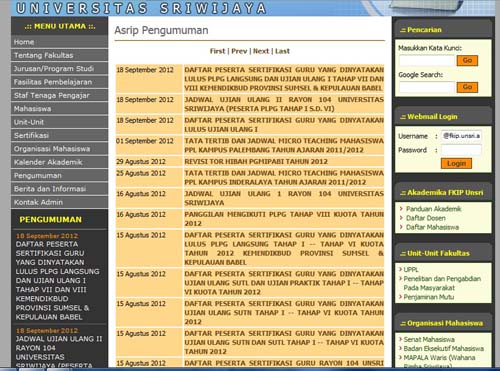Open Organisasi Mahasiswa in the left menu

(59, 149)
